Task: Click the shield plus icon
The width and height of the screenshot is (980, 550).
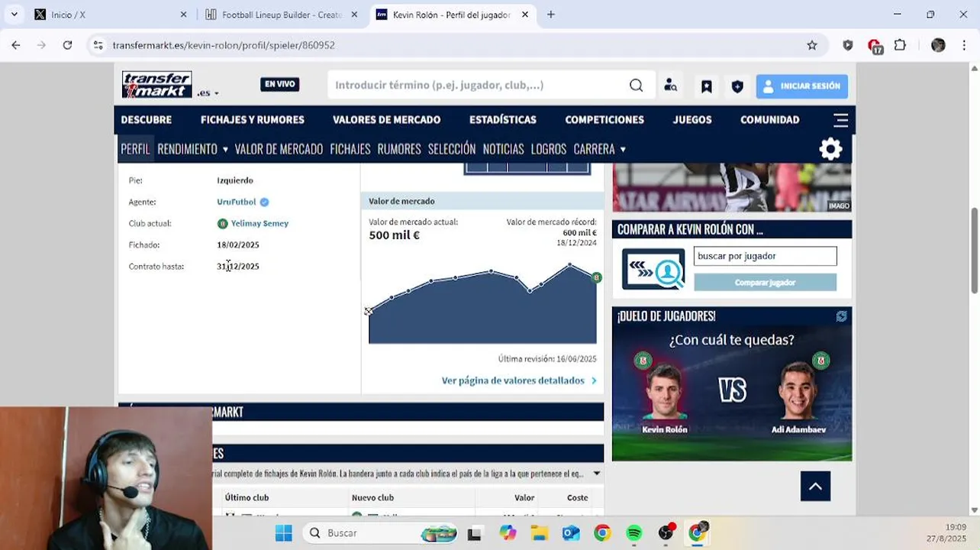Action: tap(737, 86)
